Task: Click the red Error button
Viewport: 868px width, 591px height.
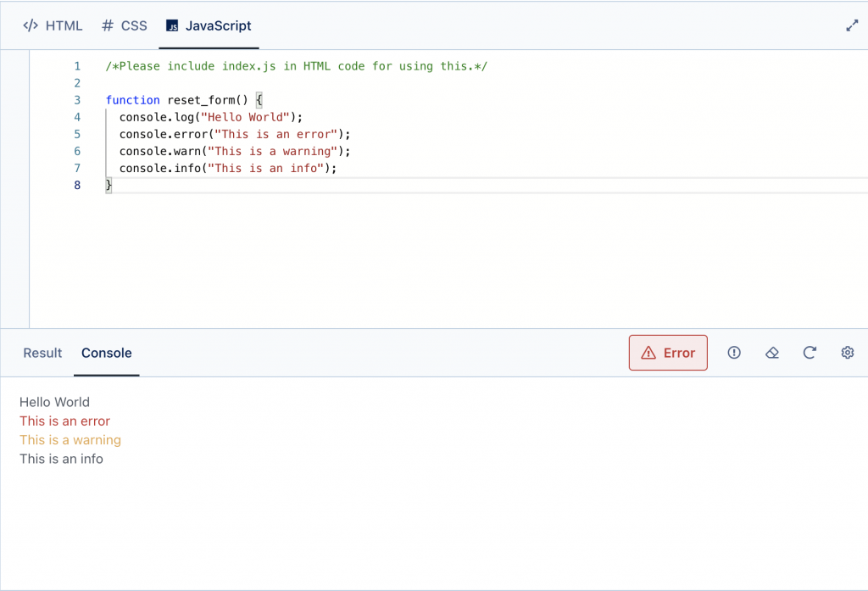Action: tap(668, 353)
